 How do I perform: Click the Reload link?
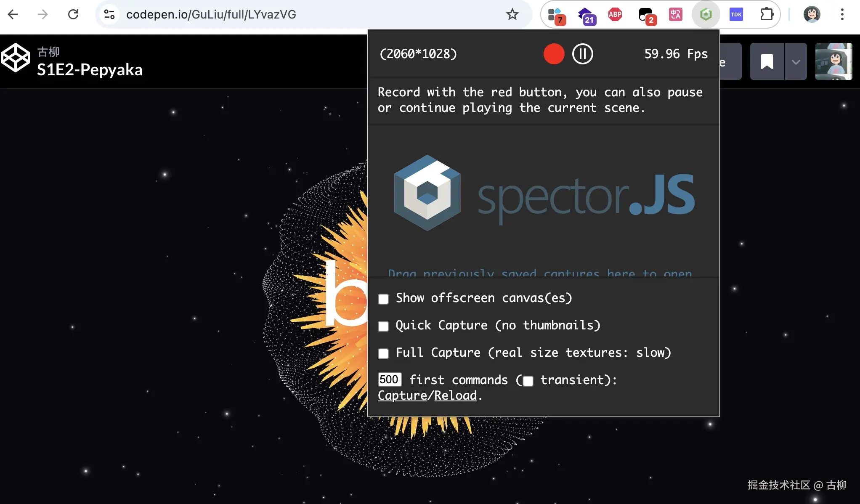click(x=455, y=396)
